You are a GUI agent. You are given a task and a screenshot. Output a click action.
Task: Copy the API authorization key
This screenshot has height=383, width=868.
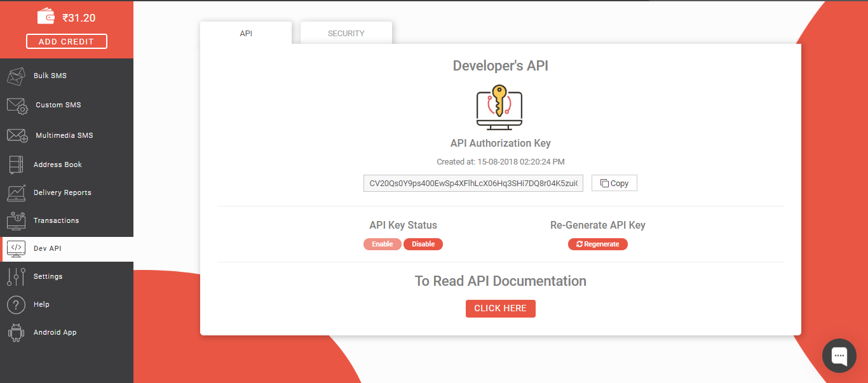[614, 183]
